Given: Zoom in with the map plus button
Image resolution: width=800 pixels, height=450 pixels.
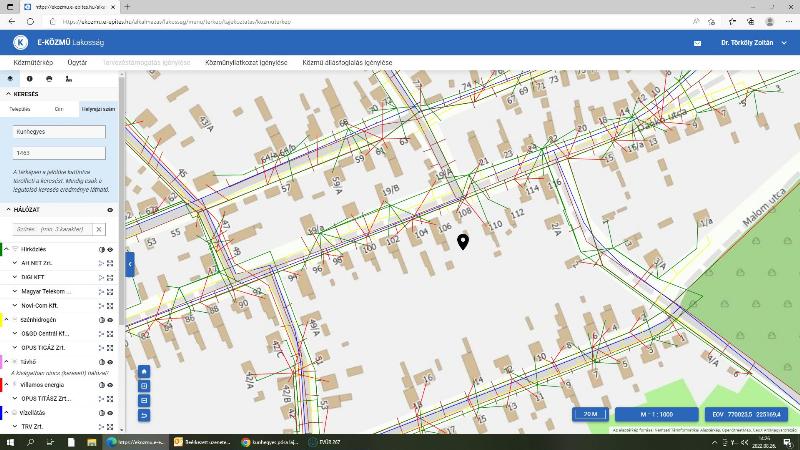Looking at the screenshot, I should click(x=144, y=386).
